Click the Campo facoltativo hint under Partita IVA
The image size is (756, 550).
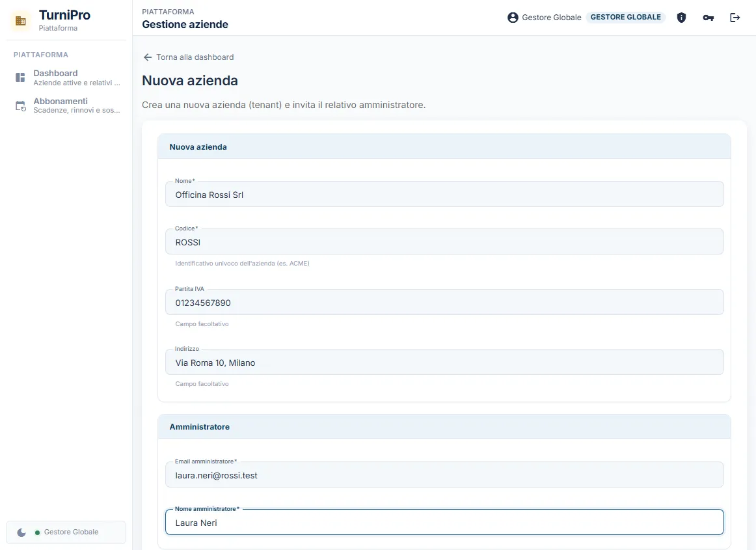202,323
